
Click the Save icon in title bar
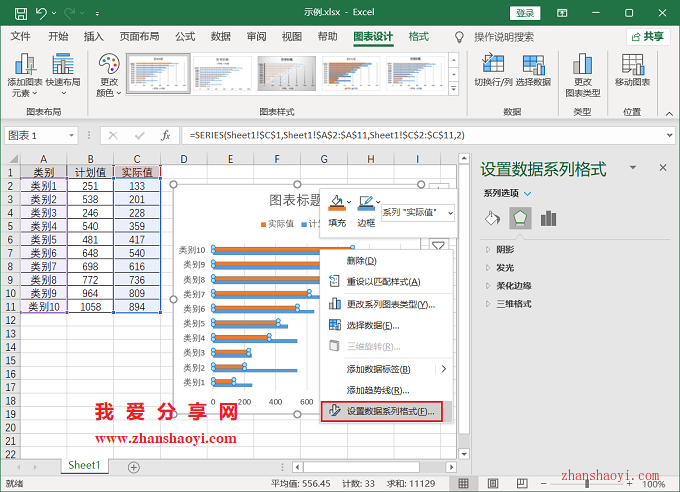point(21,13)
